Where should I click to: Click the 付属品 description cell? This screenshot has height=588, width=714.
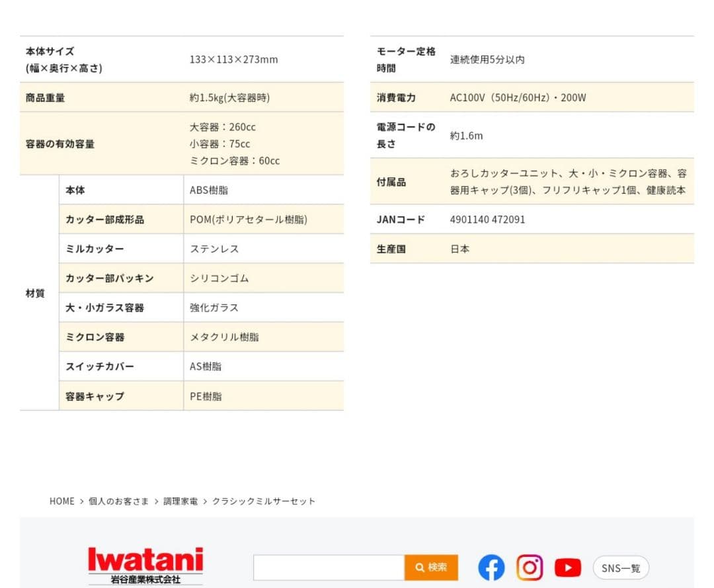[569, 182]
